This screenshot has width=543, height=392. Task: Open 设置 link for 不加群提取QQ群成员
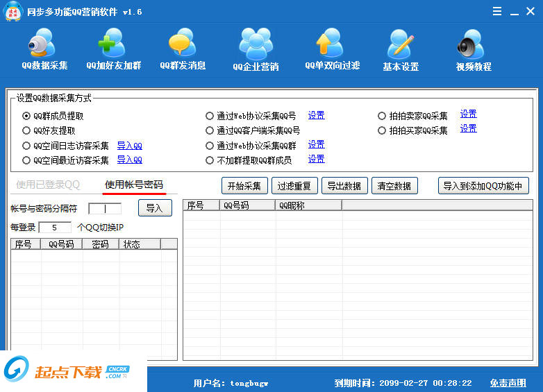[x=316, y=159]
